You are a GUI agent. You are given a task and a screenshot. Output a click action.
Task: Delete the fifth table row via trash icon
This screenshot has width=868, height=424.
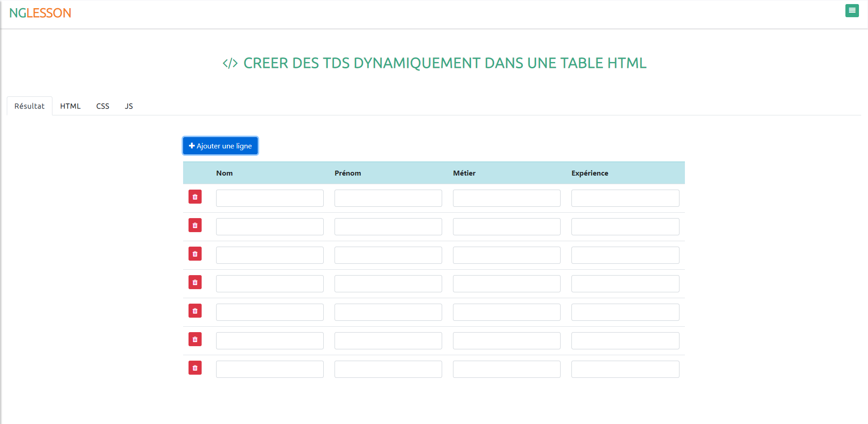click(195, 311)
